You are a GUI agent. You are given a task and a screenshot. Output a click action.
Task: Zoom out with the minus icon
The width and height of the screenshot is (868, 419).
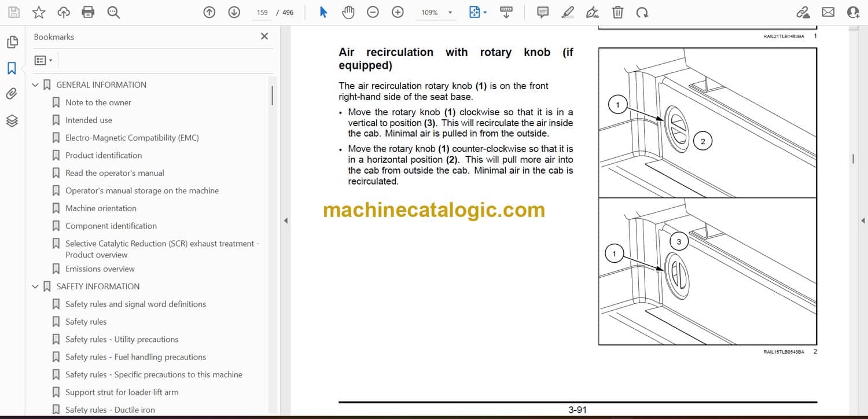(373, 12)
